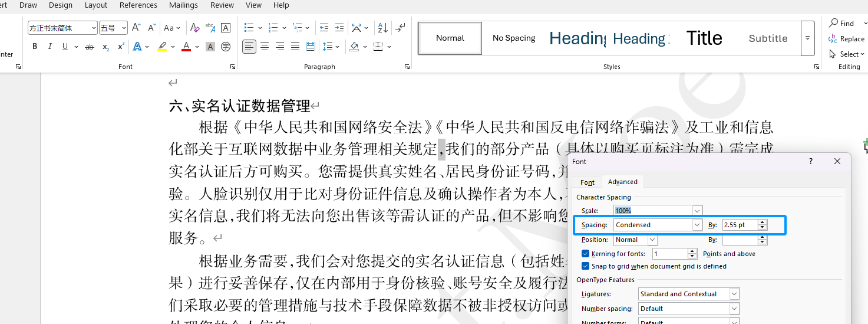Click the Replace button
The height and width of the screenshot is (324, 868).
point(846,38)
